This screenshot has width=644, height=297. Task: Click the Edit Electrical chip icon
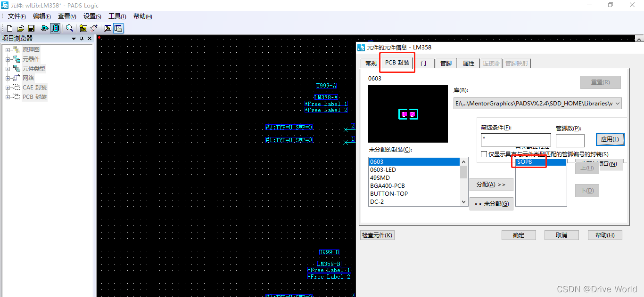[x=55, y=28]
